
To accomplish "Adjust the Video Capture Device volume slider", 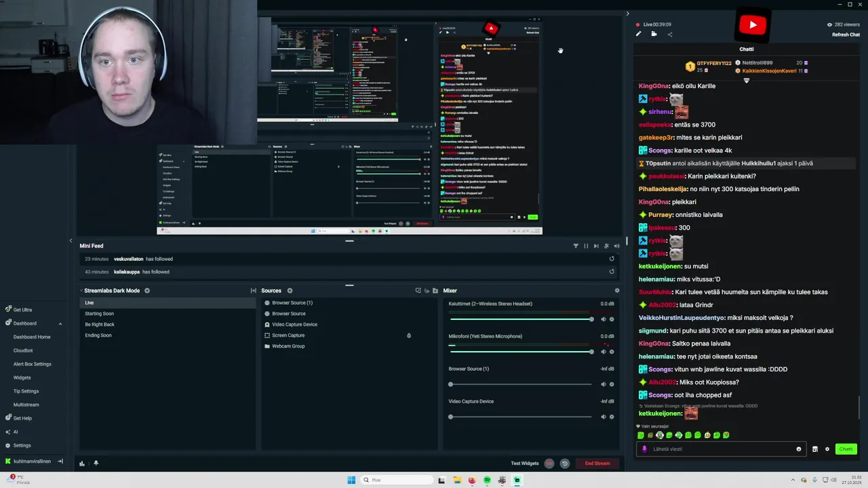I will pyautogui.click(x=521, y=417).
